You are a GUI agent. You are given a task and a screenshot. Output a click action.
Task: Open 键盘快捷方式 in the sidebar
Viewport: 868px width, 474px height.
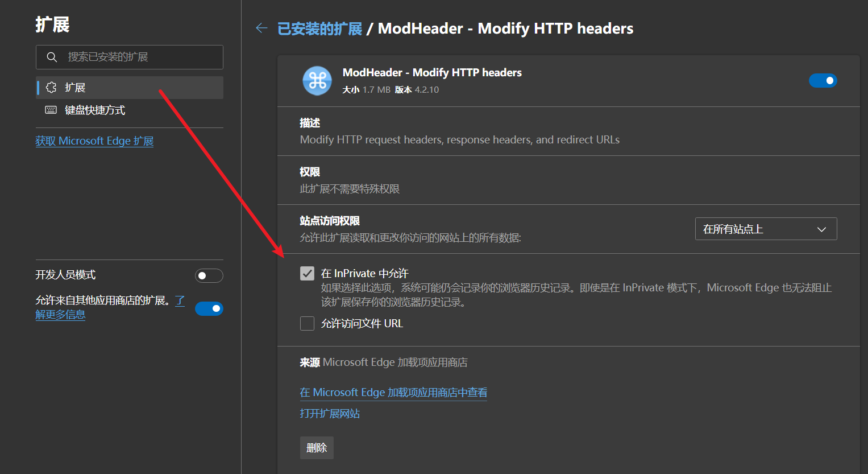pyautogui.click(x=130, y=110)
